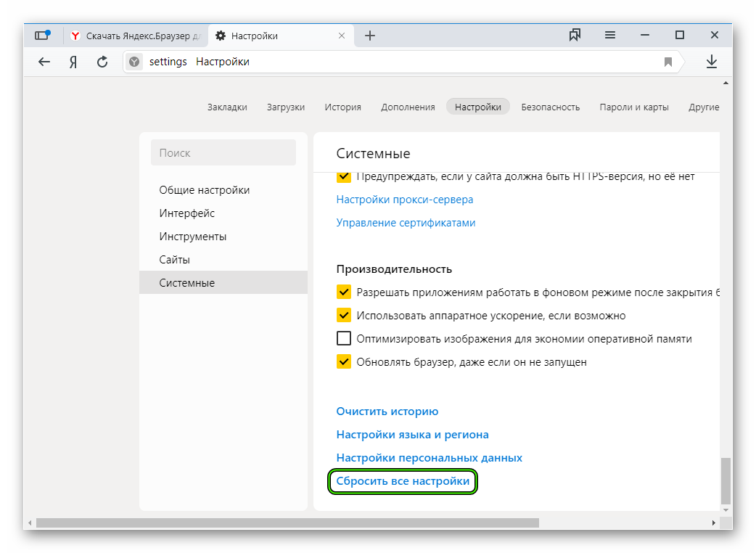This screenshot has width=756, height=553.
Task: Maximize the browser window
Action: point(680,35)
